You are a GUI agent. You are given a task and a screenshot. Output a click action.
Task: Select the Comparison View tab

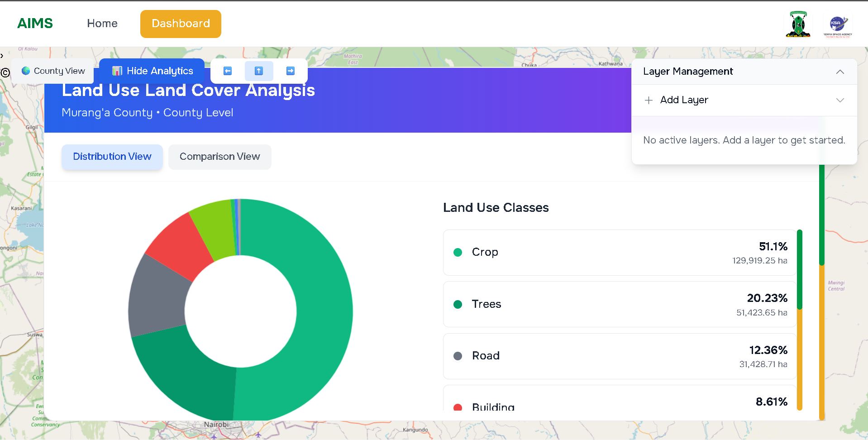(x=220, y=157)
